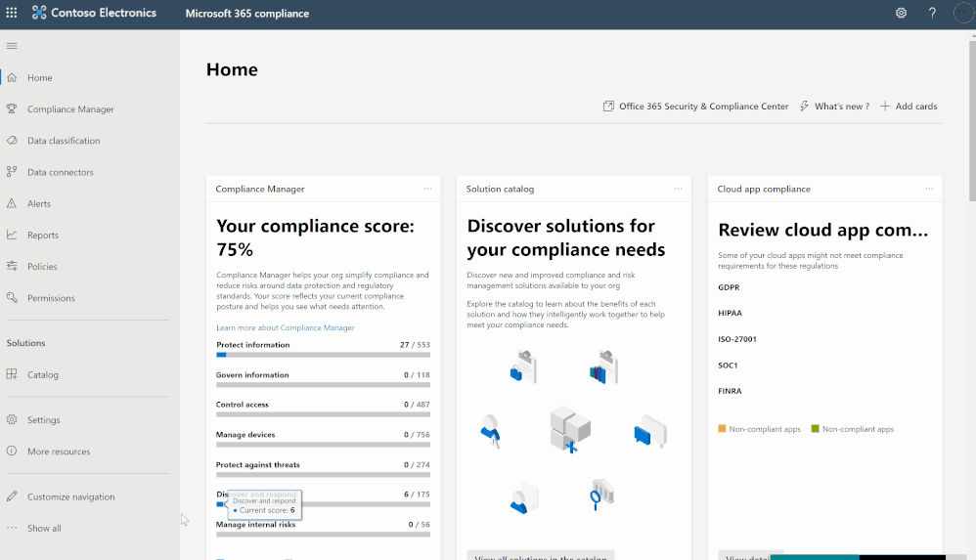Open Compliance Manager card options ellipsis
This screenshot has height=560, width=976.
427,189
